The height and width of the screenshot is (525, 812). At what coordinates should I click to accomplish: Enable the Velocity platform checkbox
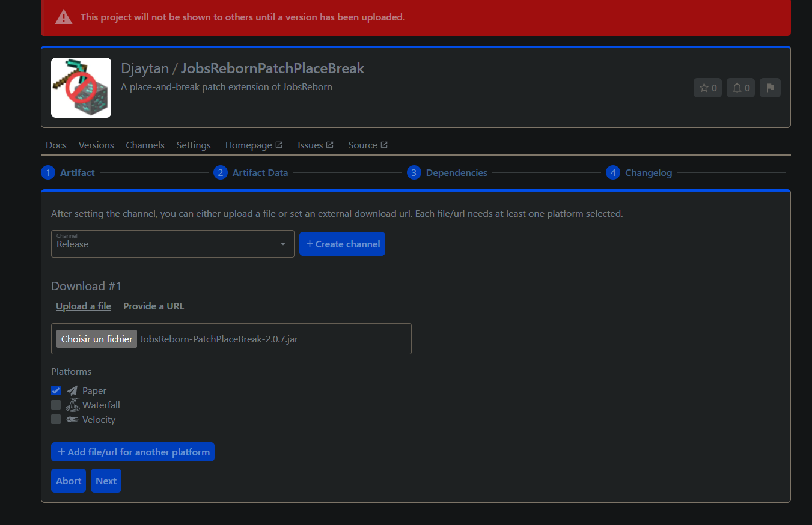pyautogui.click(x=56, y=419)
